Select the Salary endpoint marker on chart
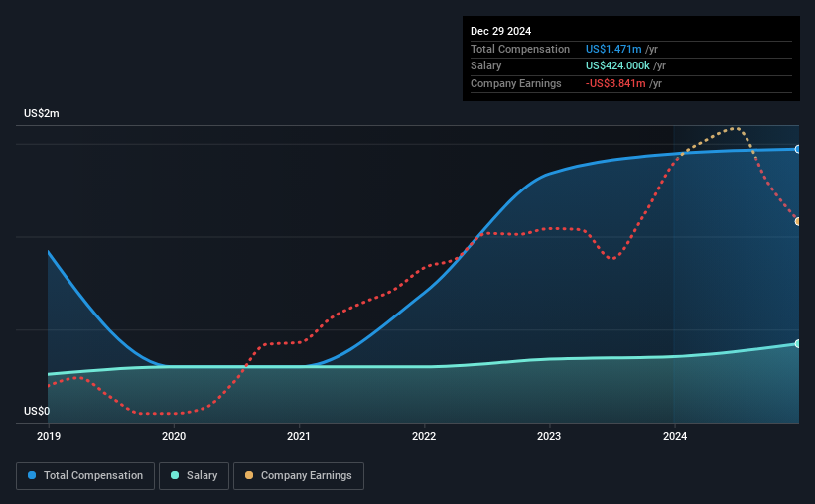The width and height of the screenshot is (815, 504). click(x=798, y=344)
